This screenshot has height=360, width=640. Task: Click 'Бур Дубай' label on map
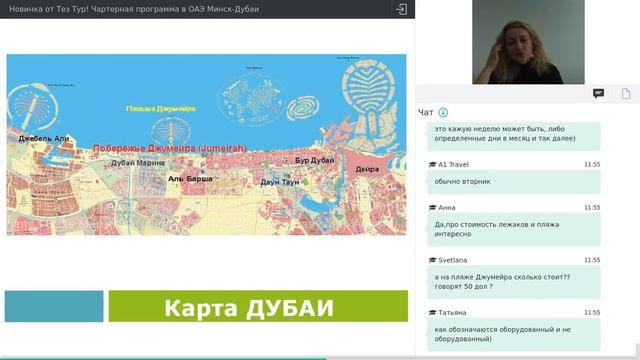click(x=314, y=160)
